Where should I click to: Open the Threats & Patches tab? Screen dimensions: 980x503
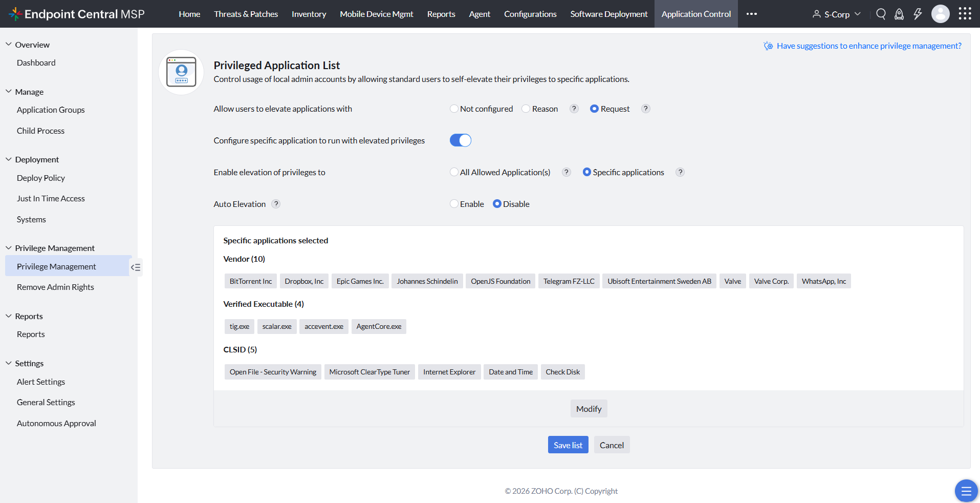tap(246, 14)
